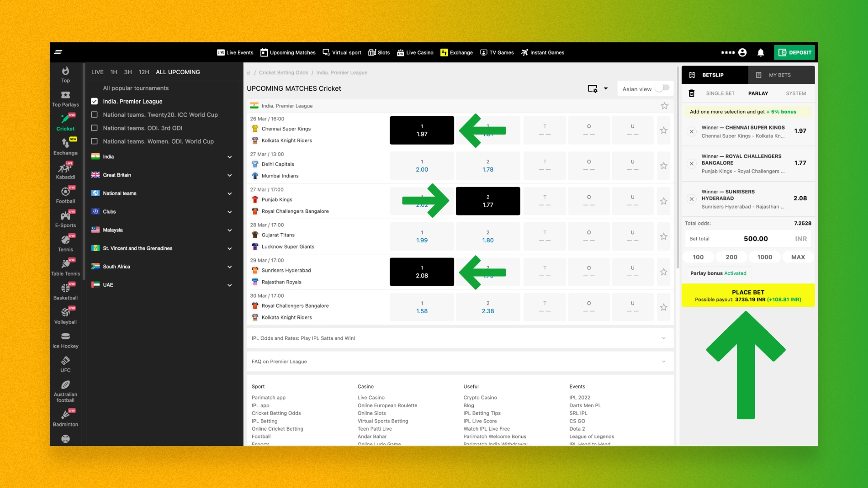Select the PARLAY betting tab
The height and width of the screenshot is (488, 868).
pyautogui.click(x=758, y=93)
